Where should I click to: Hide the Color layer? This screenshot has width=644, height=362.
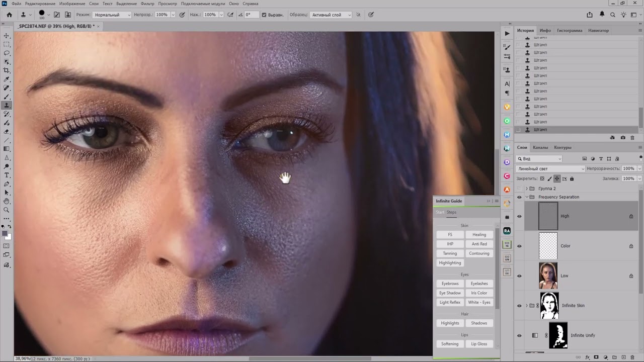point(519,246)
